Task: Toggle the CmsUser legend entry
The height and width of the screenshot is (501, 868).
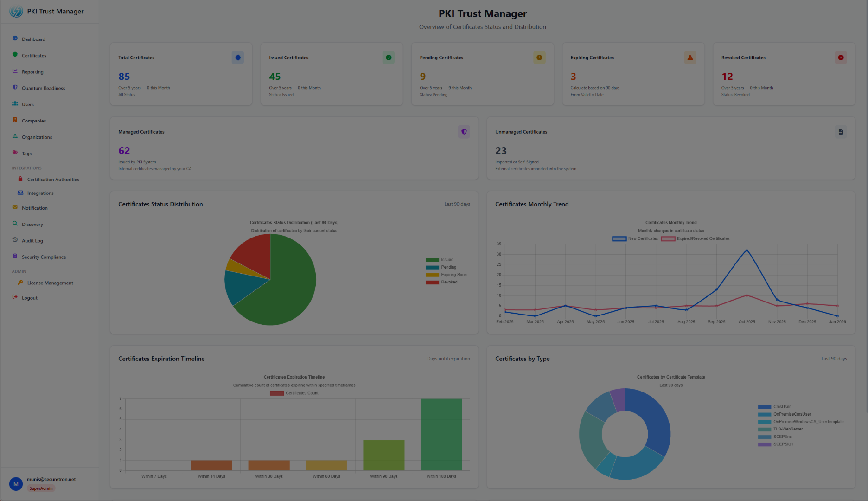Action: [774, 407]
